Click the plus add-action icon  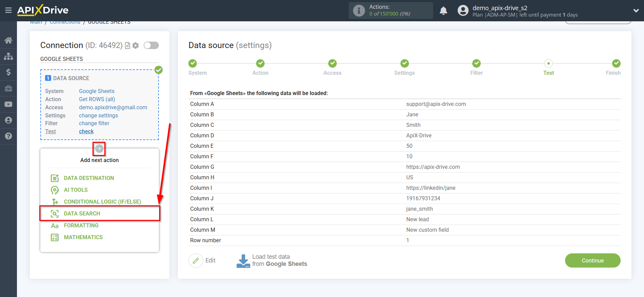99,148
